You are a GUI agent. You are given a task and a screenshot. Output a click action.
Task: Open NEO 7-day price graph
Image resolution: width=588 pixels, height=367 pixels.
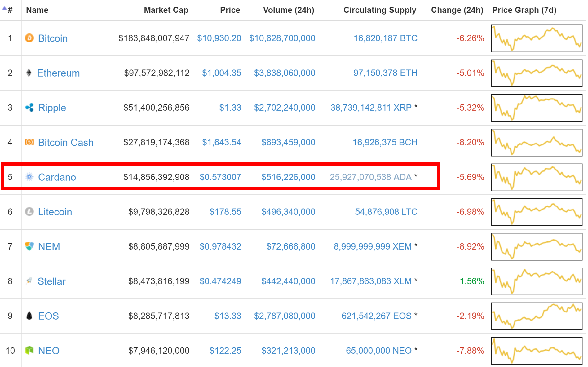(537, 351)
